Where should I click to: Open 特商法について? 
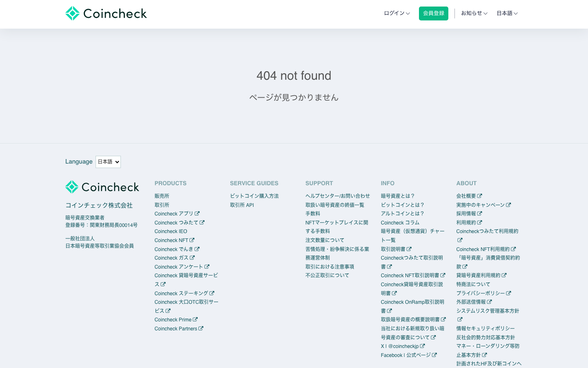(x=473, y=285)
